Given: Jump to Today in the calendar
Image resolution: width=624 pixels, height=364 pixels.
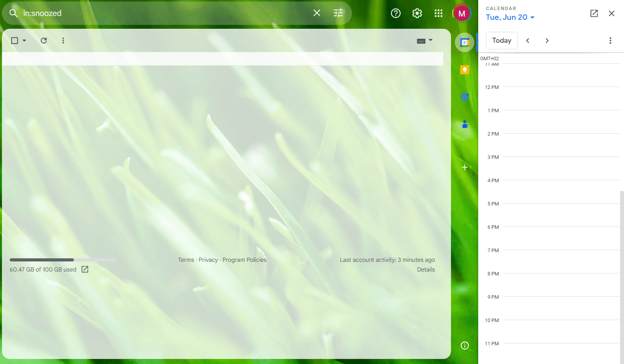Looking at the screenshot, I should click(502, 40).
